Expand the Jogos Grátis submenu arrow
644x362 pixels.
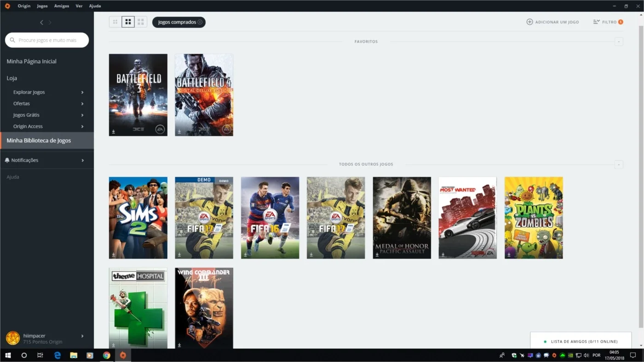coord(82,115)
